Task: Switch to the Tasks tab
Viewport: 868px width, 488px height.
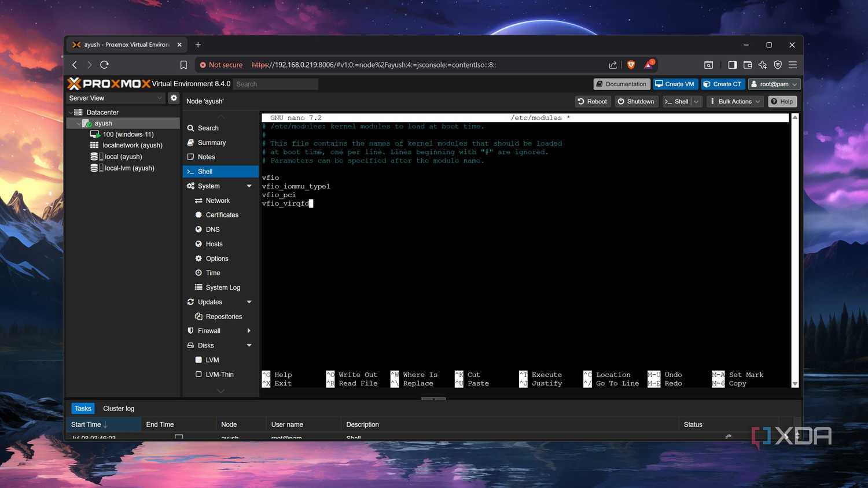Action: coord(83,408)
